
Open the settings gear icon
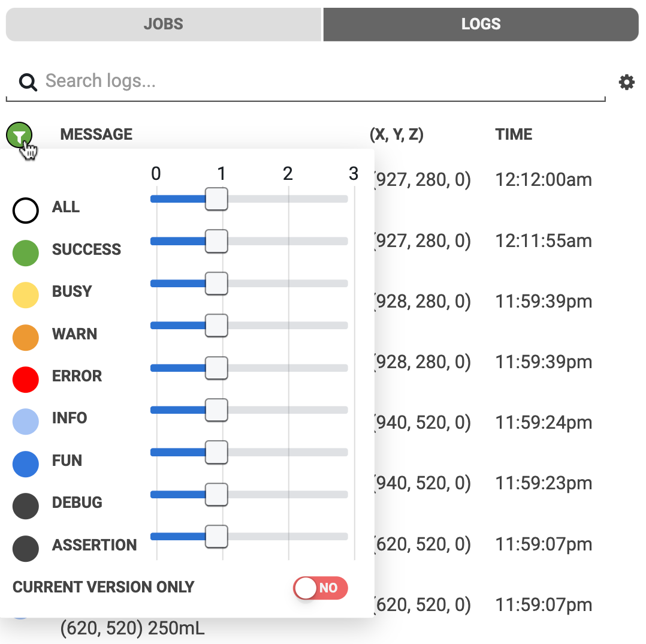(x=626, y=82)
